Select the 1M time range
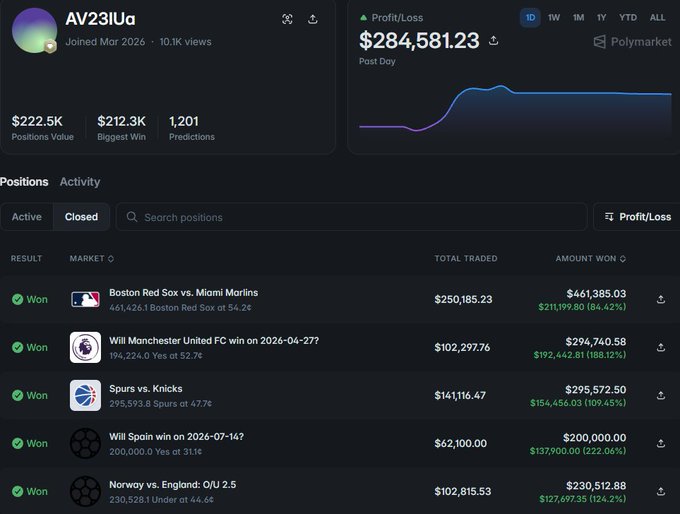This screenshot has width=680, height=514. [x=578, y=18]
